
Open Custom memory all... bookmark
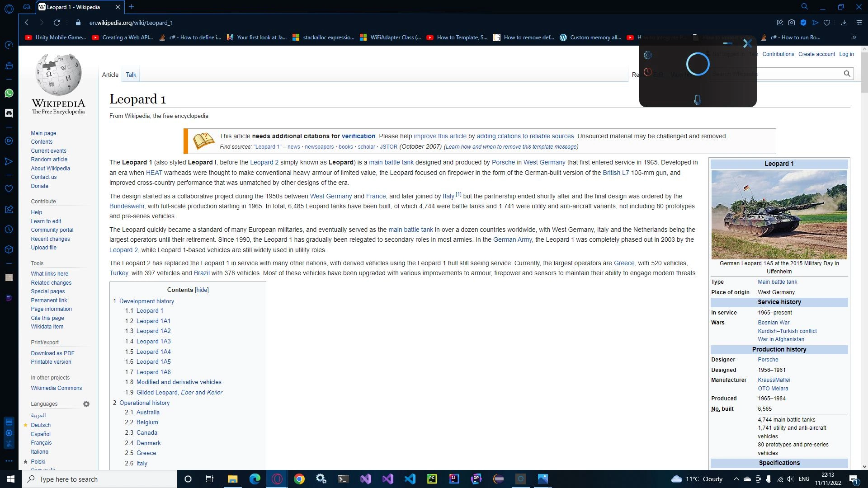tap(590, 38)
